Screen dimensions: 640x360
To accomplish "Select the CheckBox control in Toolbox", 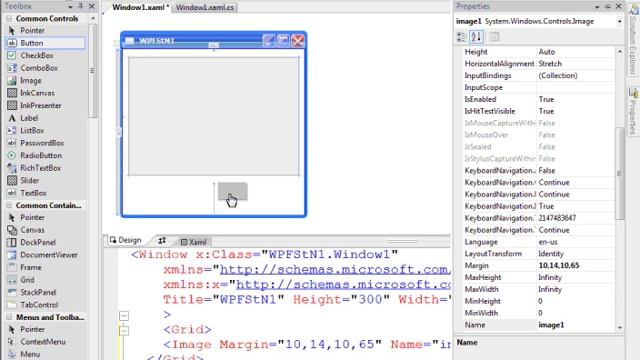I will [37, 56].
